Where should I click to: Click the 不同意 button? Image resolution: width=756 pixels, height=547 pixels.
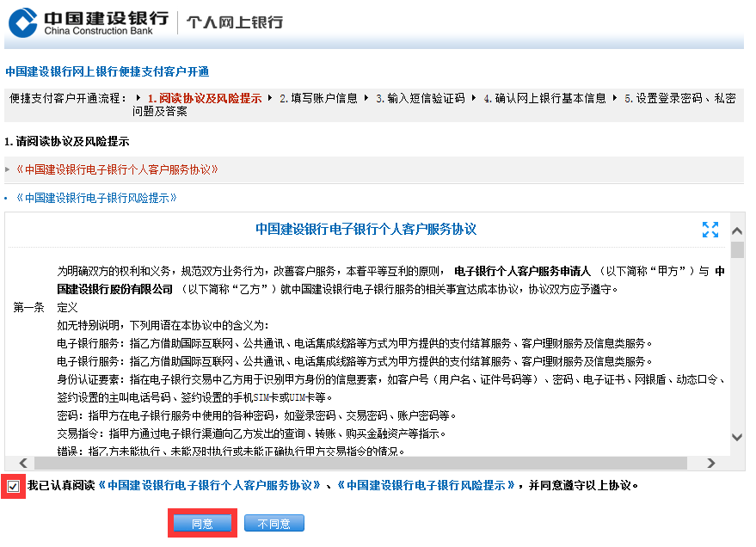point(274,524)
